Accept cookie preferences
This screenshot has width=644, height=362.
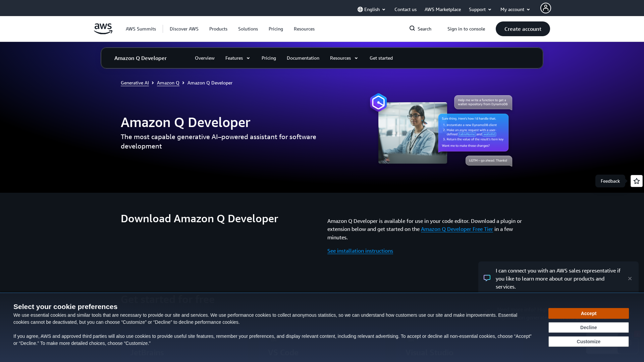pyautogui.click(x=588, y=313)
